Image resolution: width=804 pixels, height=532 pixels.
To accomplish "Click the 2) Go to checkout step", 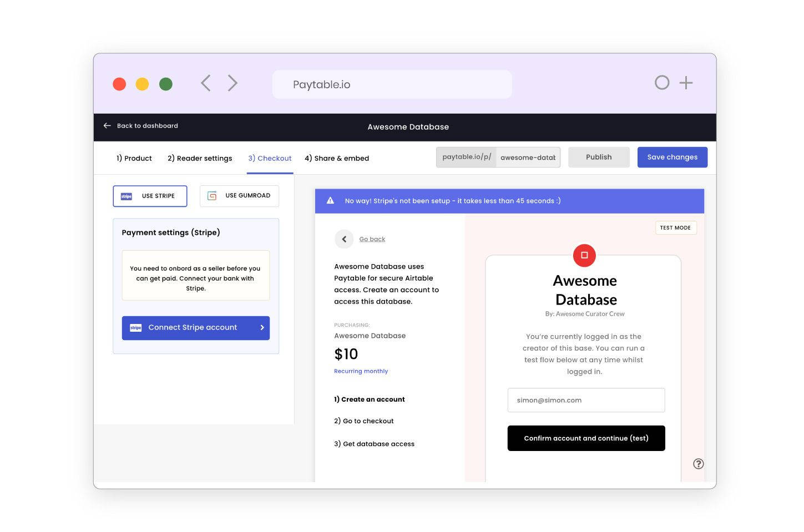I will point(364,421).
